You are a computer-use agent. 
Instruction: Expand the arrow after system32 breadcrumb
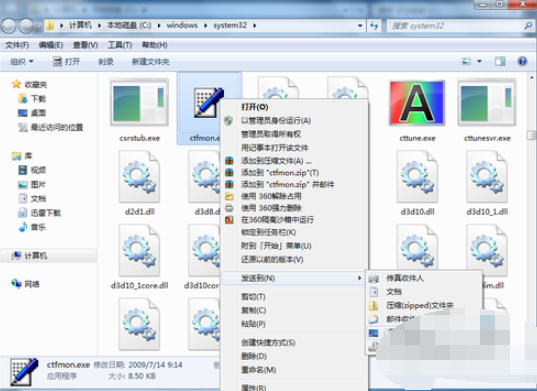point(254,26)
